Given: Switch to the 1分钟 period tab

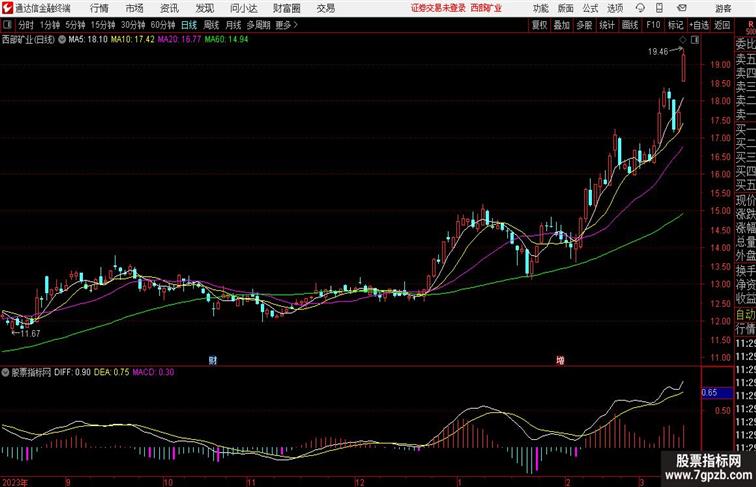Looking at the screenshot, I should (50, 25).
